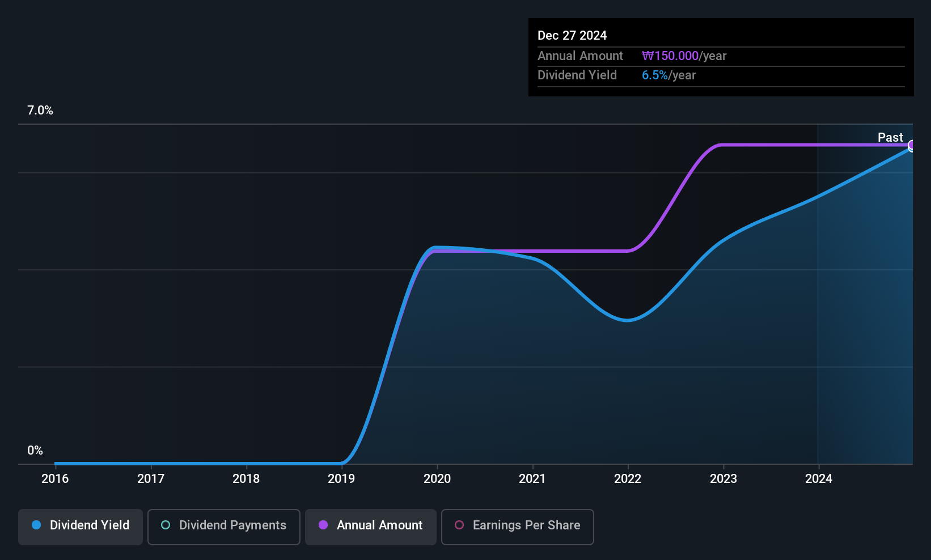This screenshot has width=931, height=560.
Task: Click the Dividend Yield label in tooltip
Action: pos(577,75)
